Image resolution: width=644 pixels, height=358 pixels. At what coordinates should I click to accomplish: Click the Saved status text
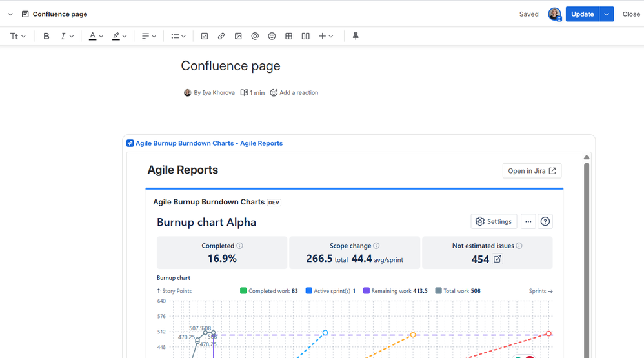pos(528,14)
